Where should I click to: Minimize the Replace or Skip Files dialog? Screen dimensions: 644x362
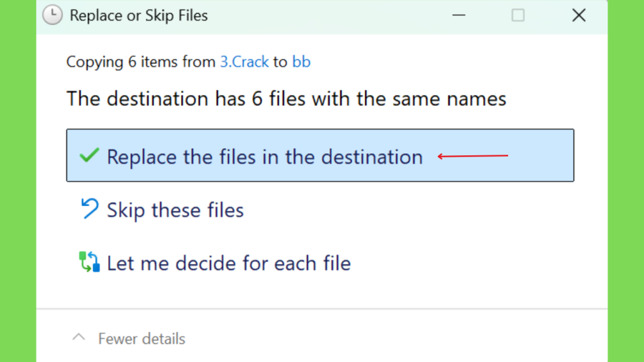(458, 16)
